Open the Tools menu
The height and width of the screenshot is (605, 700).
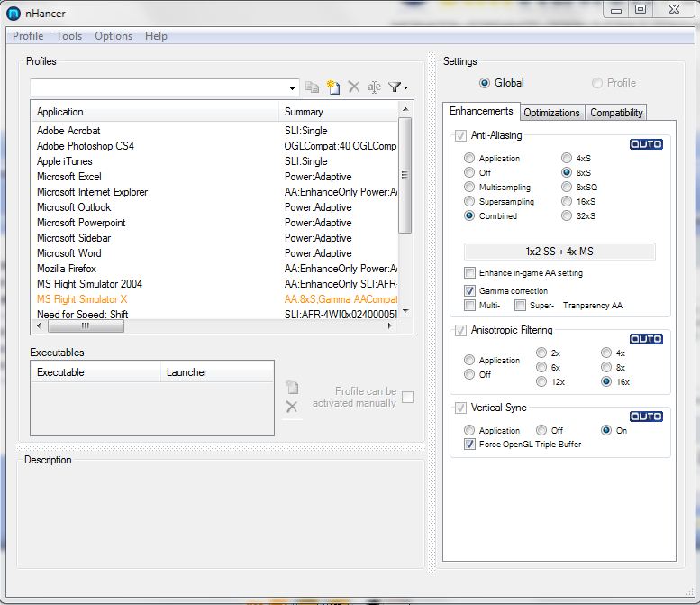click(68, 36)
